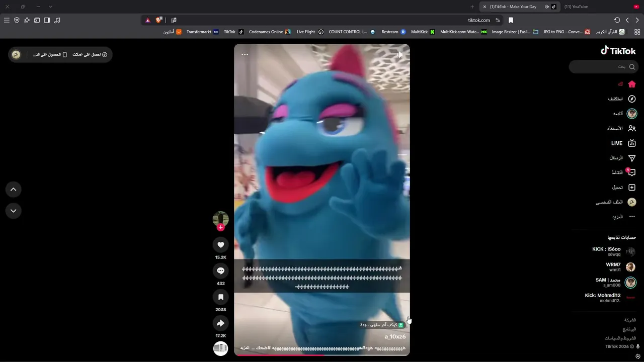644x362 pixels.
Task: Open the comments bubble showing 432
Action: pyautogui.click(x=220, y=271)
